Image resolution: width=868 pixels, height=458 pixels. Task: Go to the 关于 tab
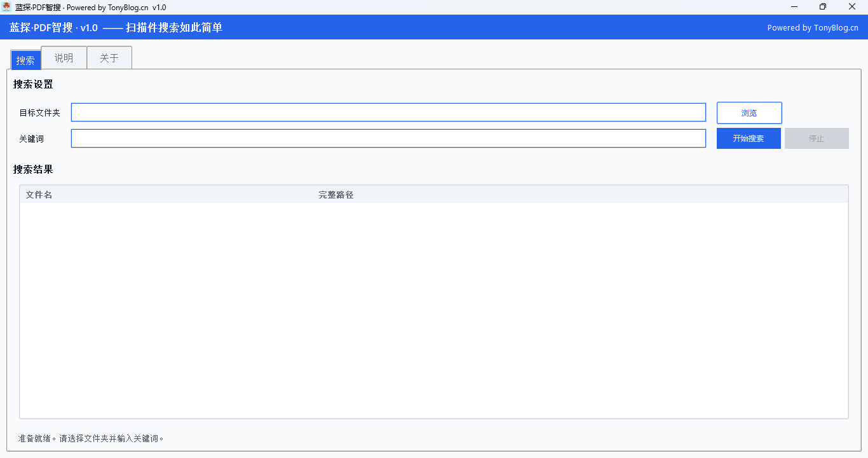coord(109,58)
